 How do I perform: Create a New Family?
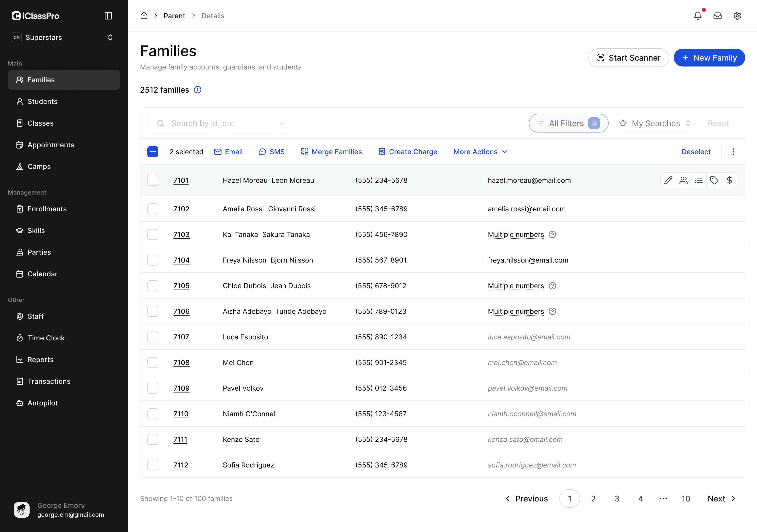[709, 58]
